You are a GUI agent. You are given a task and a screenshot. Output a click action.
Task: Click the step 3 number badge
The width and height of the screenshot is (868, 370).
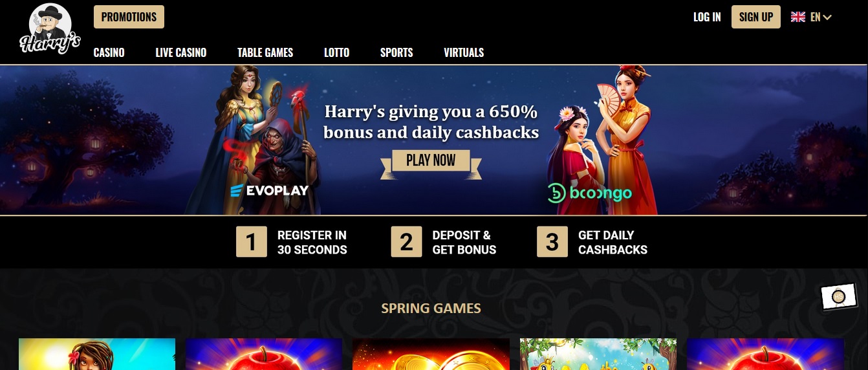(552, 242)
